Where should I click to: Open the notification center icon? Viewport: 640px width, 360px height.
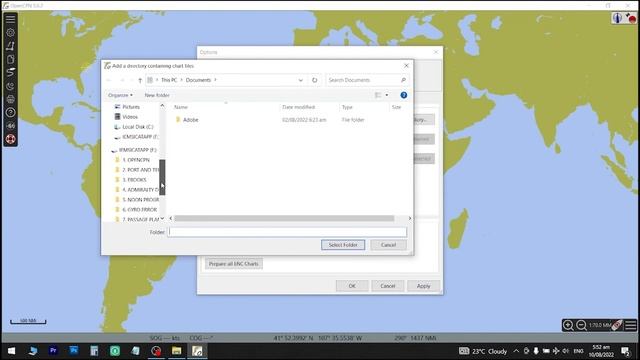pyautogui.click(x=625, y=351)
